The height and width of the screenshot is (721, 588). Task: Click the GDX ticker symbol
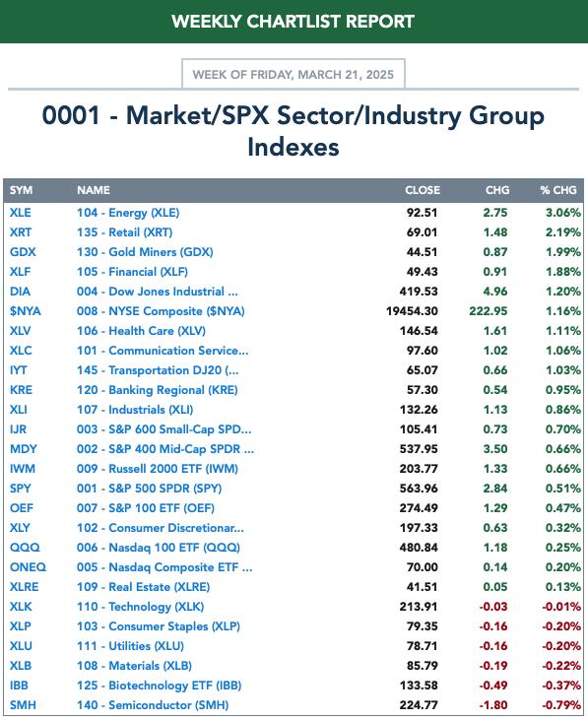(x=23, y=252)
